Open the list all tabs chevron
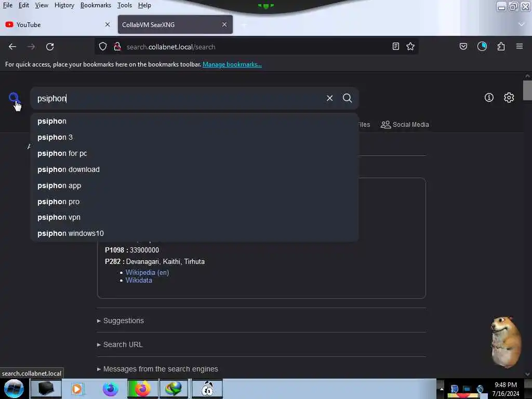532x399 pixels. (x=522, y=24)
